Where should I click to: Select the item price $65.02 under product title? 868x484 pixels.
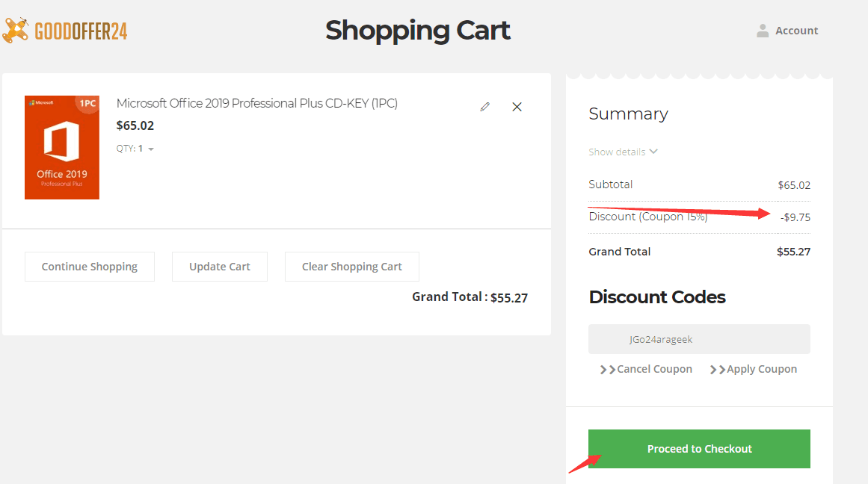tap(135, 125)
